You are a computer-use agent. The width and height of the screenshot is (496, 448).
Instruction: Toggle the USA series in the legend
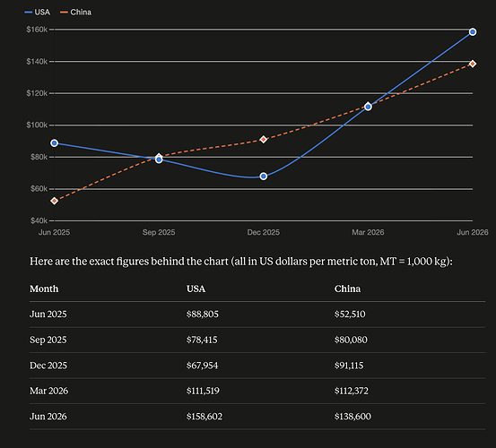click(38, 13)
